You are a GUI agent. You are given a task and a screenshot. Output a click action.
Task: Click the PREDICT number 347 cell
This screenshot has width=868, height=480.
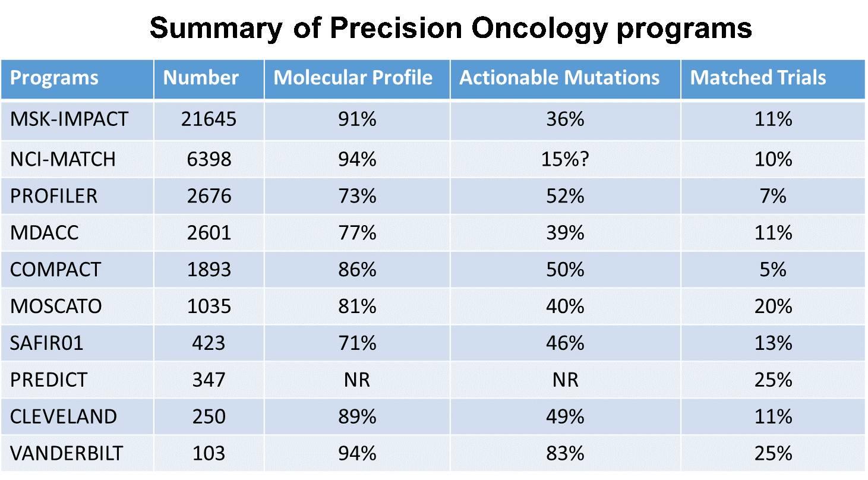click(209, 380)
